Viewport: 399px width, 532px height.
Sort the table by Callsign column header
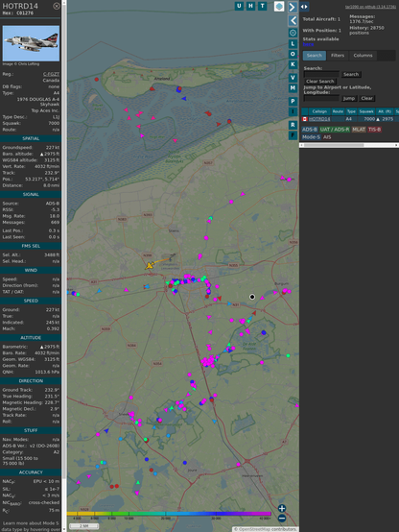319,111
